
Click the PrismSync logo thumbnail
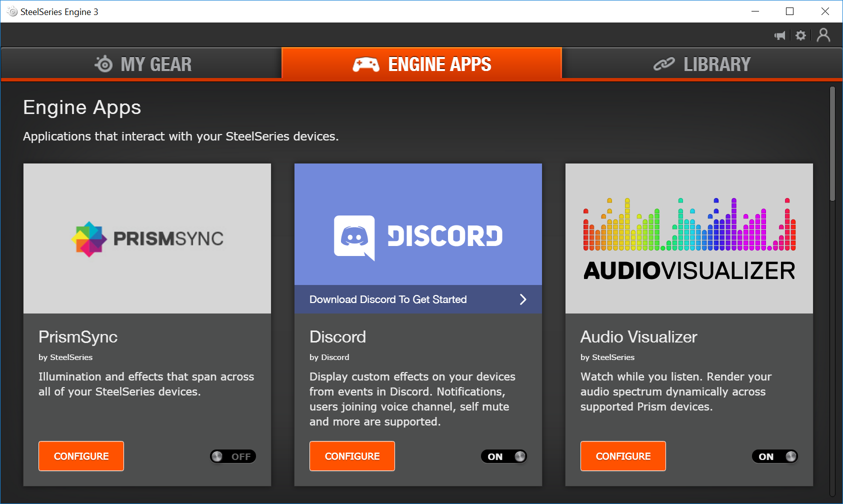click(x=147, y=238)
